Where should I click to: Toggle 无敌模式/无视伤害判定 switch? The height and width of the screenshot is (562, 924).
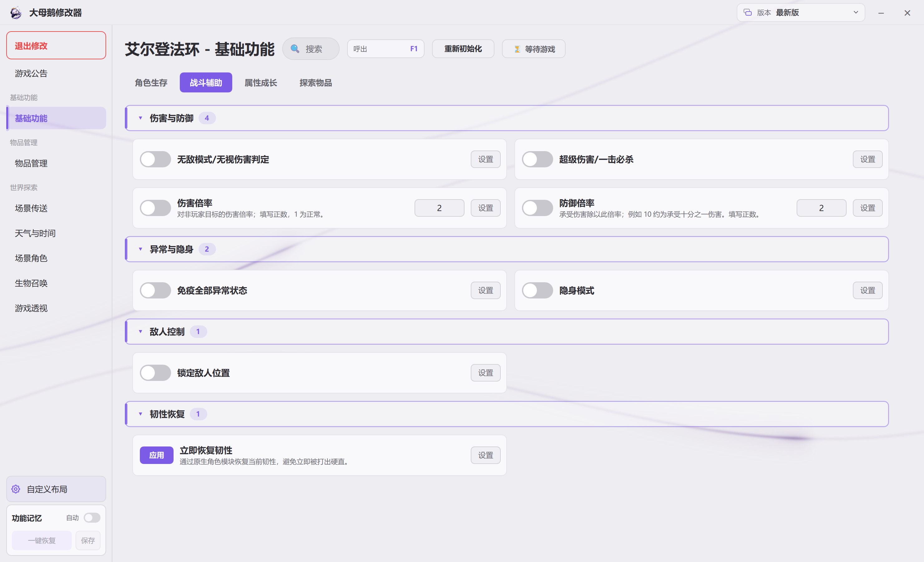tap(155, 160)
